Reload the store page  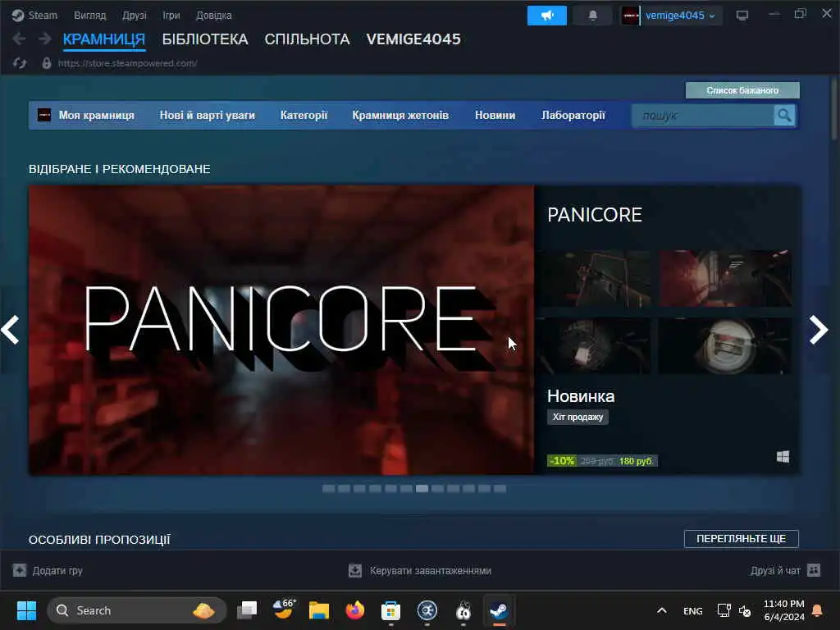(x=20, y=63)
